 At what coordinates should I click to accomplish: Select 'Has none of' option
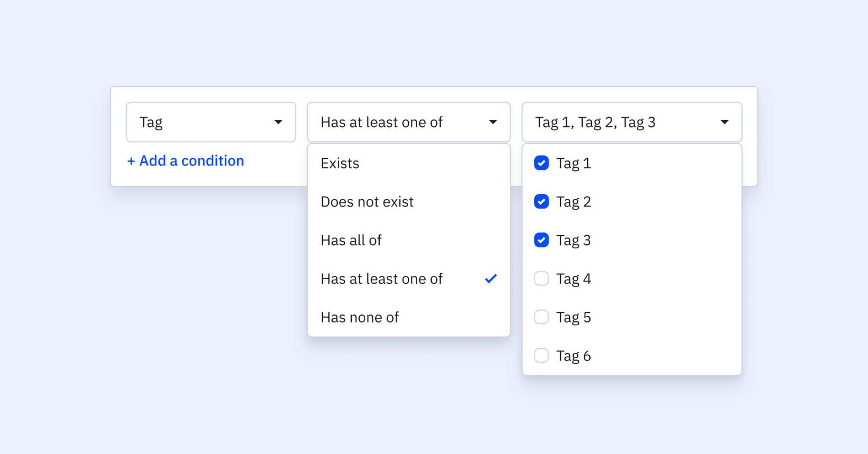coord(359,317)
